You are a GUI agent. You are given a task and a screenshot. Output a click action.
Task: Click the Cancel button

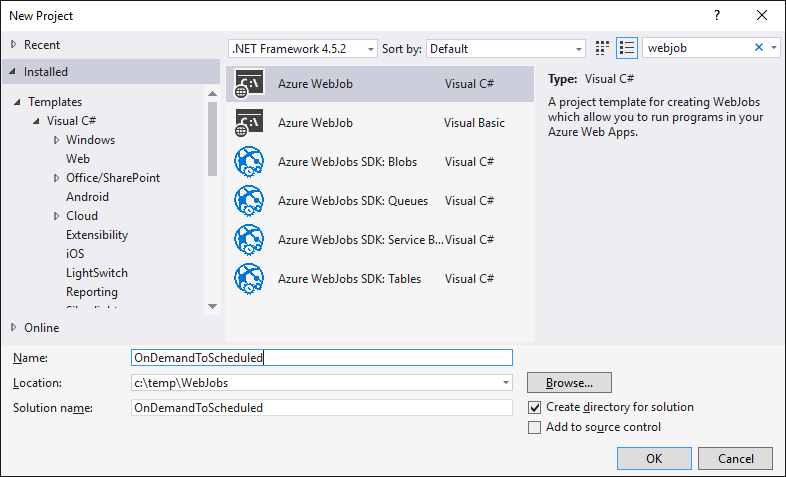click(735, 458)
